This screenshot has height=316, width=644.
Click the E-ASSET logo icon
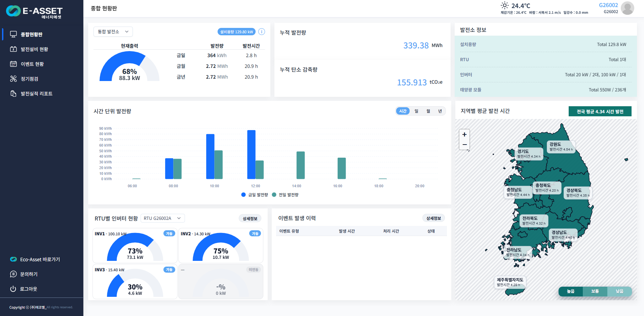pos(13,11)
